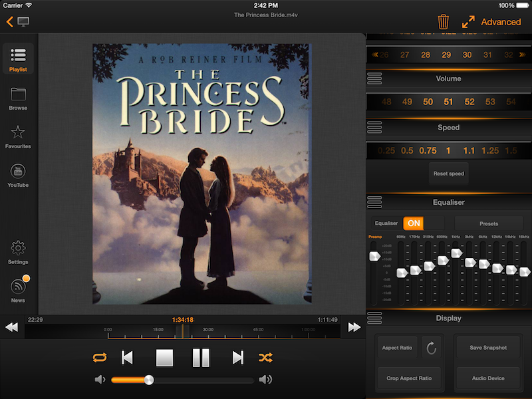
Task: Select value 28 in the upper picker
Action: 426,55
